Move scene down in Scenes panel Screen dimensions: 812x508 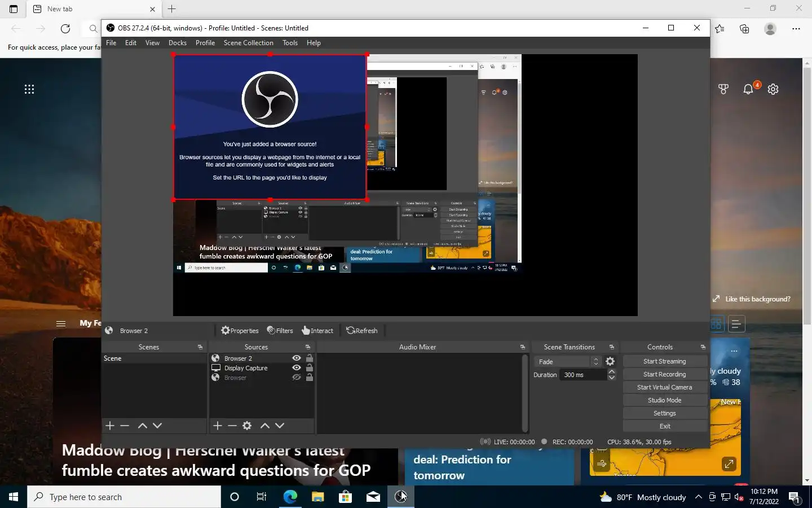157,426
